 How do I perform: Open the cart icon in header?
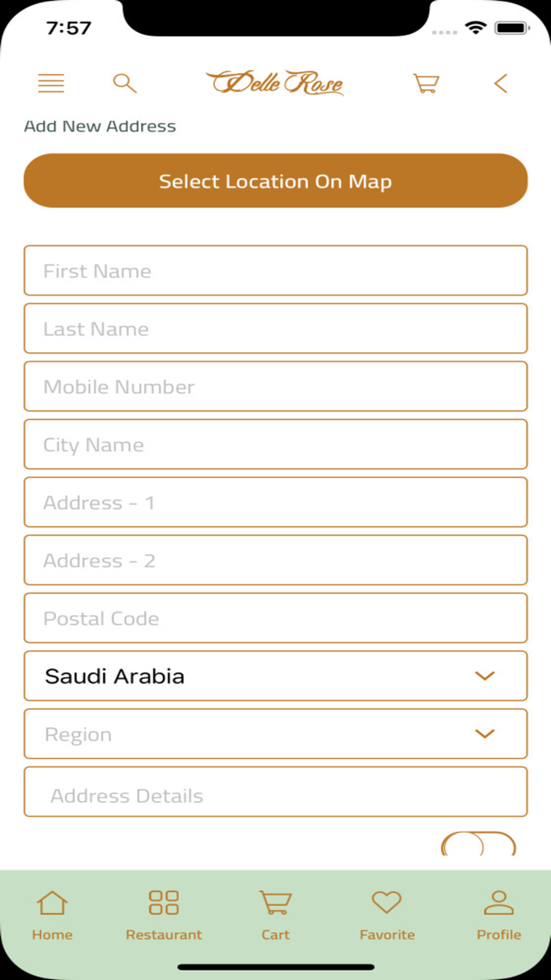[x=426, y=84]
